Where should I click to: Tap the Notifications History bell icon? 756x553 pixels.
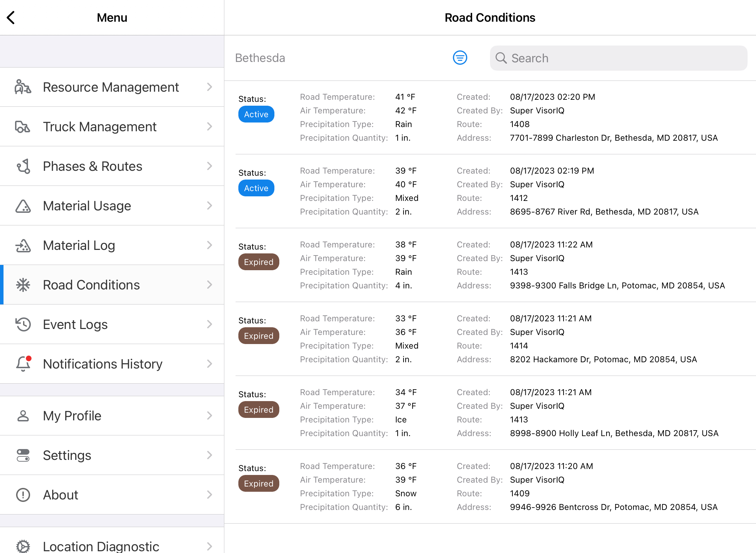[23, 364]
